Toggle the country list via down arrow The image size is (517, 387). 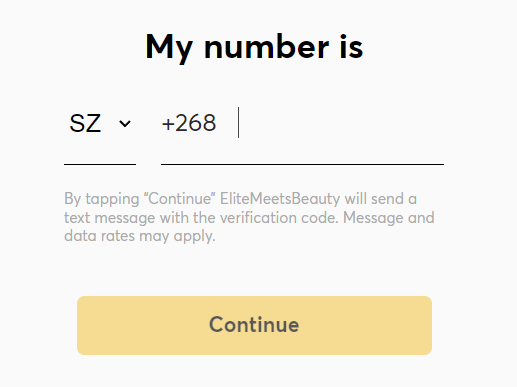pyautogui.click(x=125, y=124)
